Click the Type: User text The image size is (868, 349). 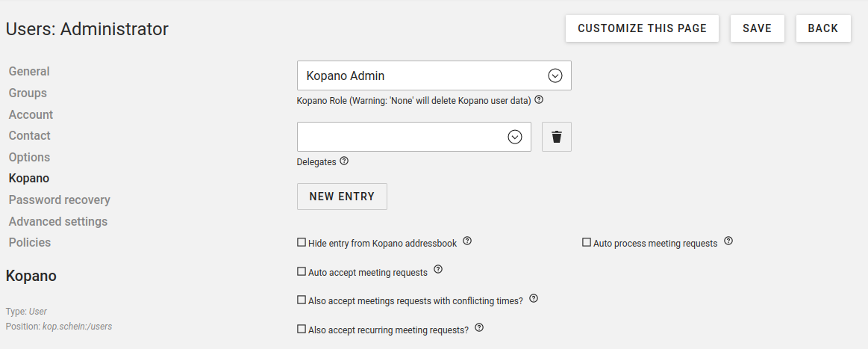pos(27,312)
